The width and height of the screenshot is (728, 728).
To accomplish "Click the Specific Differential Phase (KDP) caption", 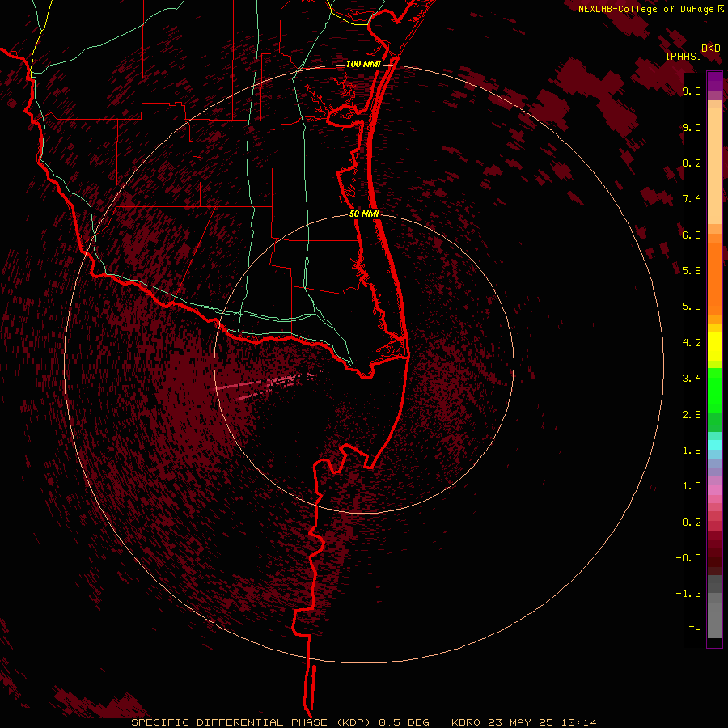I will point(252,722).
